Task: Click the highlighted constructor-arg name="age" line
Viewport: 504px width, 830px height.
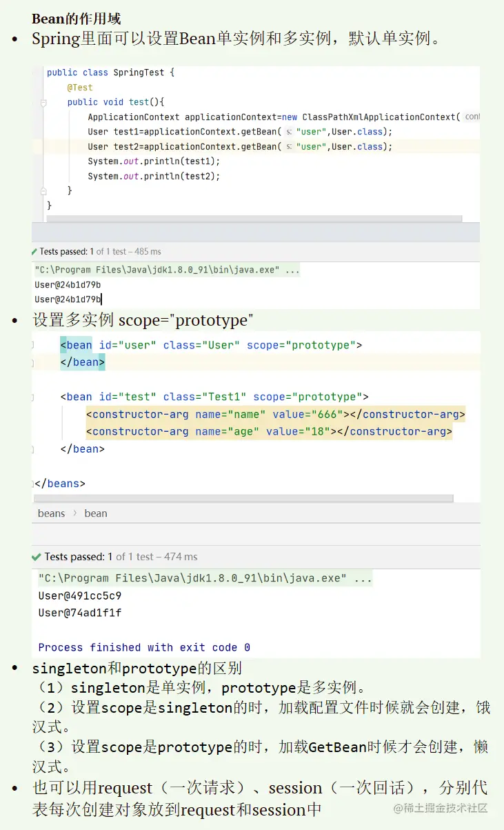Action: [x=269, y=432]
